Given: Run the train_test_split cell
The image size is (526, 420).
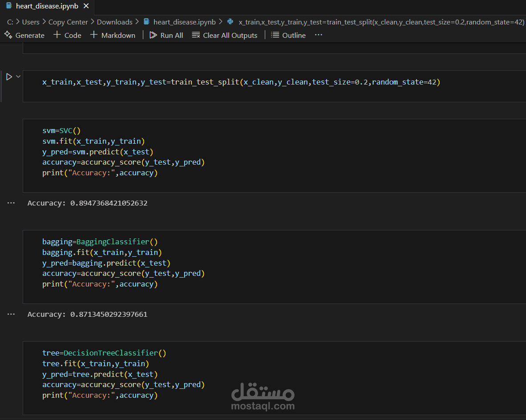Looking at the screenshot, I should (9, 77).
